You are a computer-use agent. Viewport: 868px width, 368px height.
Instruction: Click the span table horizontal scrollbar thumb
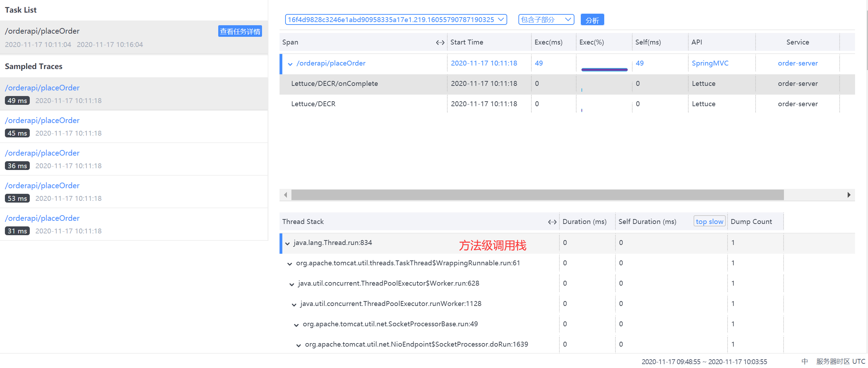tap(537, 195)
